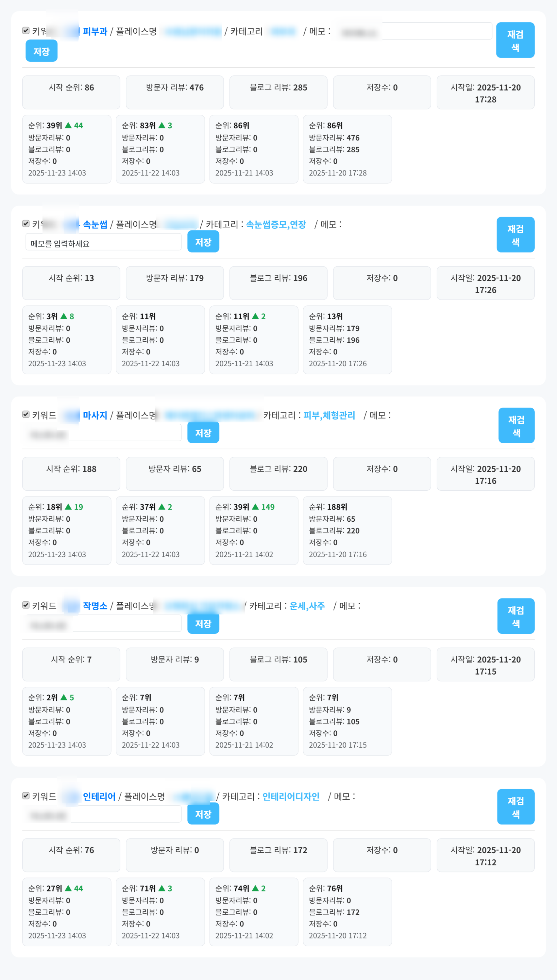Viewport: 557px width, 980px height.
Task: Toggle the 마사지 keyword checkbox
Action: [26, 414]
